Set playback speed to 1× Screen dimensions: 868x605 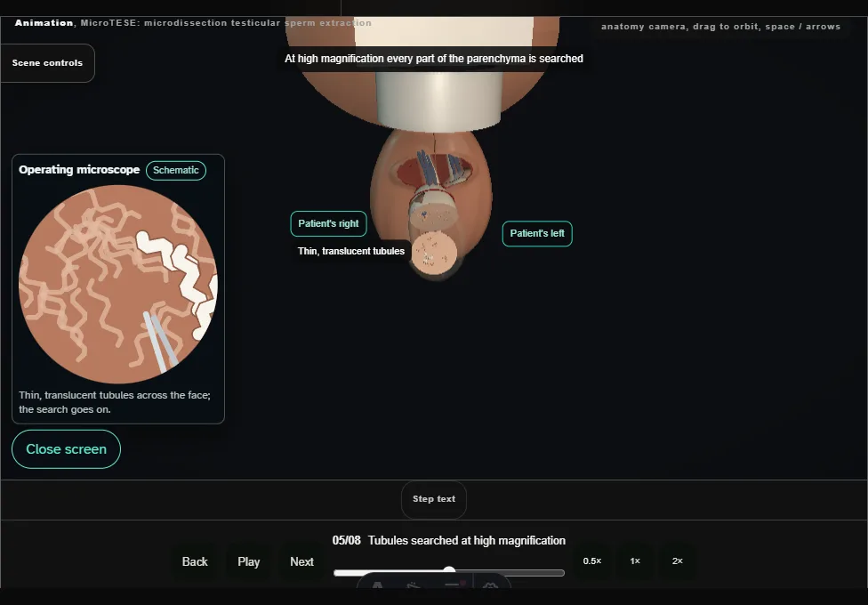click(x=635, y=561)
